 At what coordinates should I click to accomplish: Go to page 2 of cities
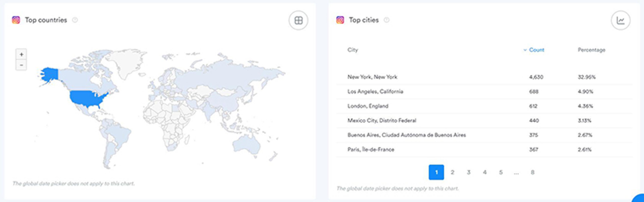point(452,172)
